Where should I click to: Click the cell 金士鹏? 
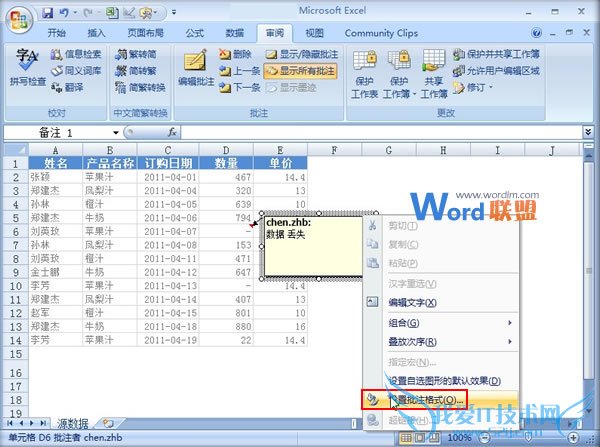pyautogui.click(x=55, y=272)
